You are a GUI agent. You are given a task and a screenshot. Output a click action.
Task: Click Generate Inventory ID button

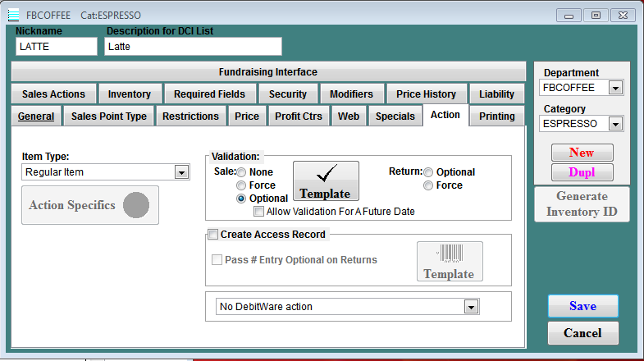click(x=582, y=204)
